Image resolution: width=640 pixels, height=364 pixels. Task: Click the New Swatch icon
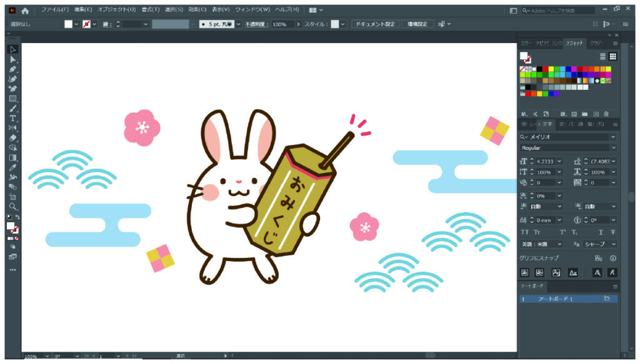[596, 114]
